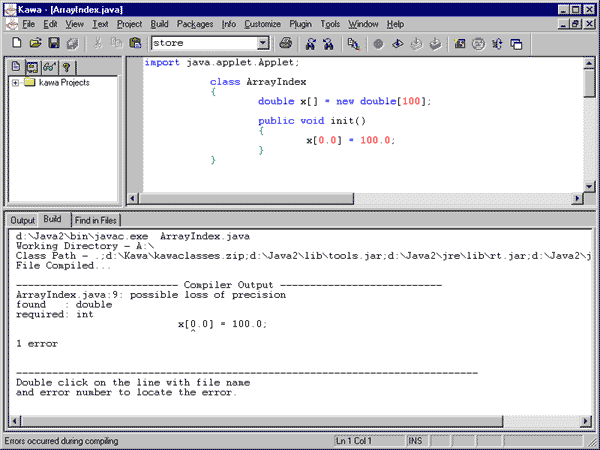The height and width of the screenshot is (450, 600).
Task: Click the Kawa document icon in the menu bar
Action: coord(12,24)
